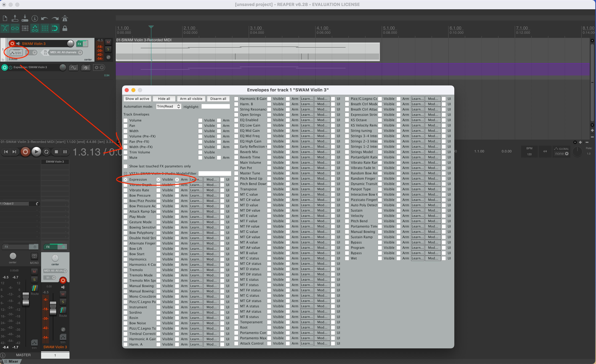Open Automation mode Trim/Read dropdown
Image resolution: width=596 pixels, height=364 pixels.
click(x=169, y=106)
